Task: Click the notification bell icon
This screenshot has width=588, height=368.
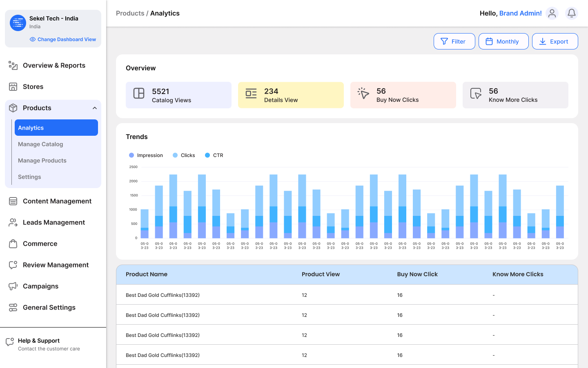Action: pos(571,13)
